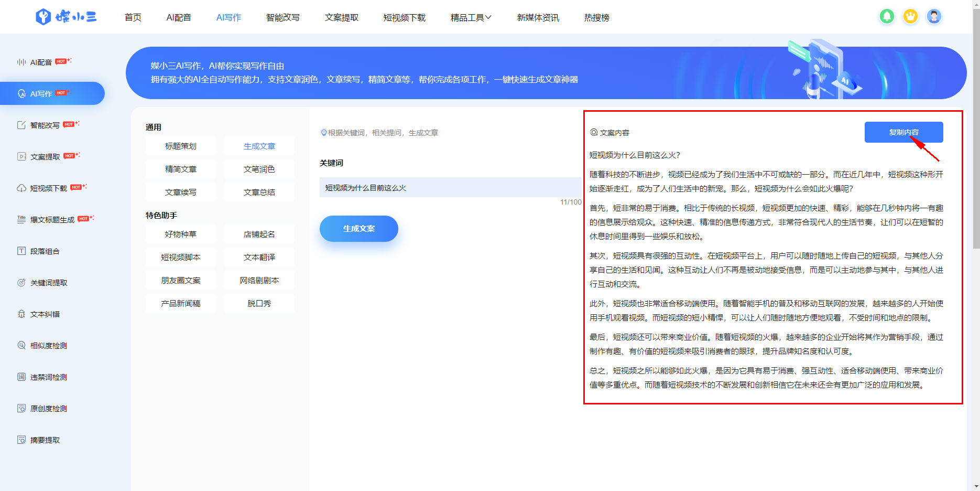Click the 原创度检测 sidebar label
The width and height of the screenshot is (980, 491).
tap(49, 409)
